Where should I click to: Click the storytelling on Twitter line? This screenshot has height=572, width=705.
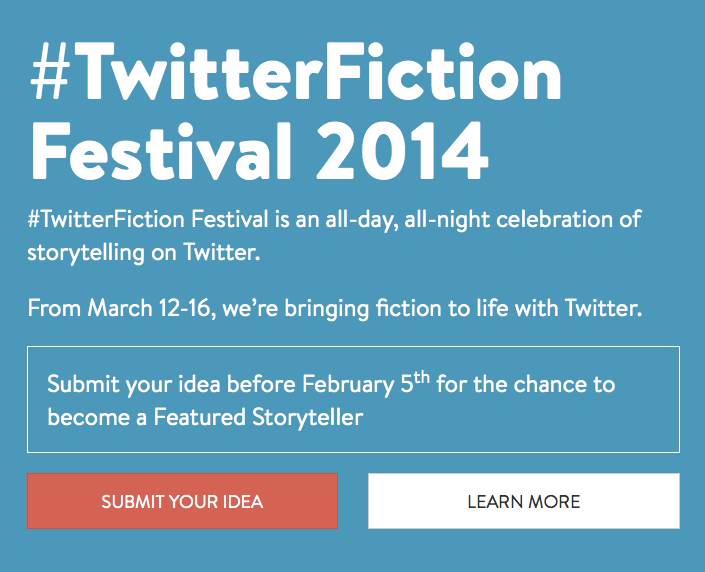click(x=144, y=252)
